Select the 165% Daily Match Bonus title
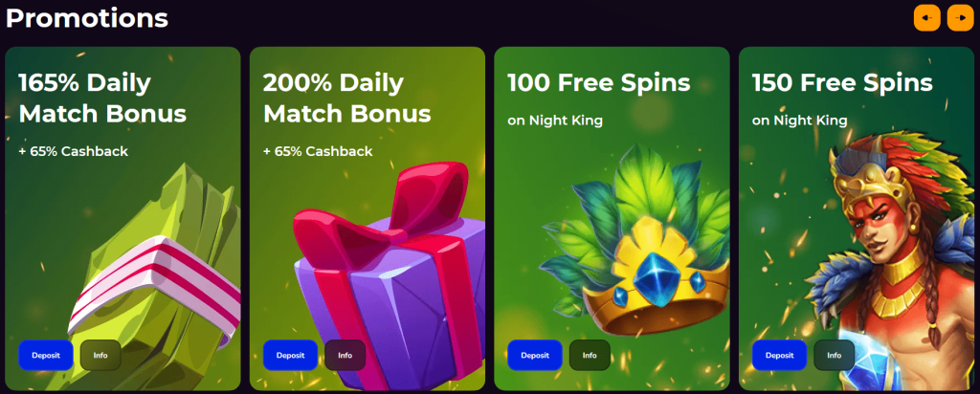 102,98
